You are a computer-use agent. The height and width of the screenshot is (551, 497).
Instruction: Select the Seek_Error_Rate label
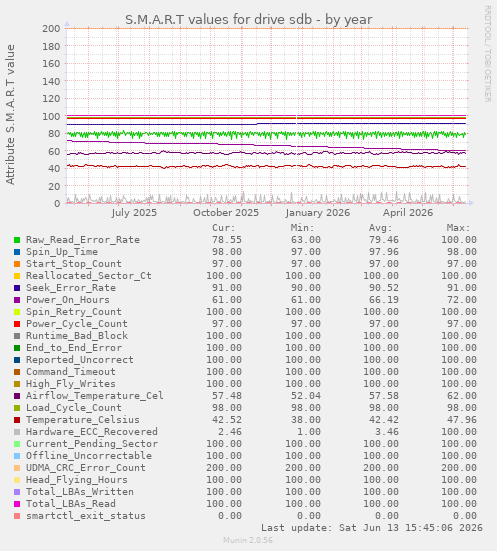point(71,288)
